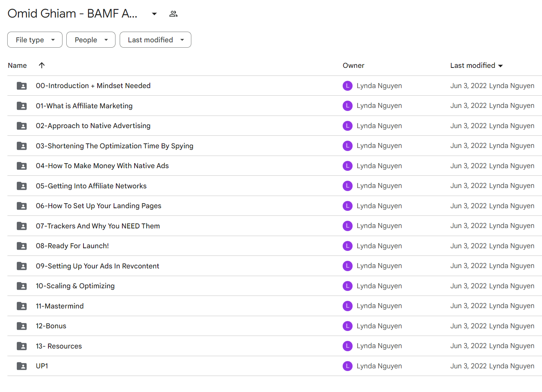
Task: Select 06-How To Set Up Your Landing Pages
Action: [98, 206]
